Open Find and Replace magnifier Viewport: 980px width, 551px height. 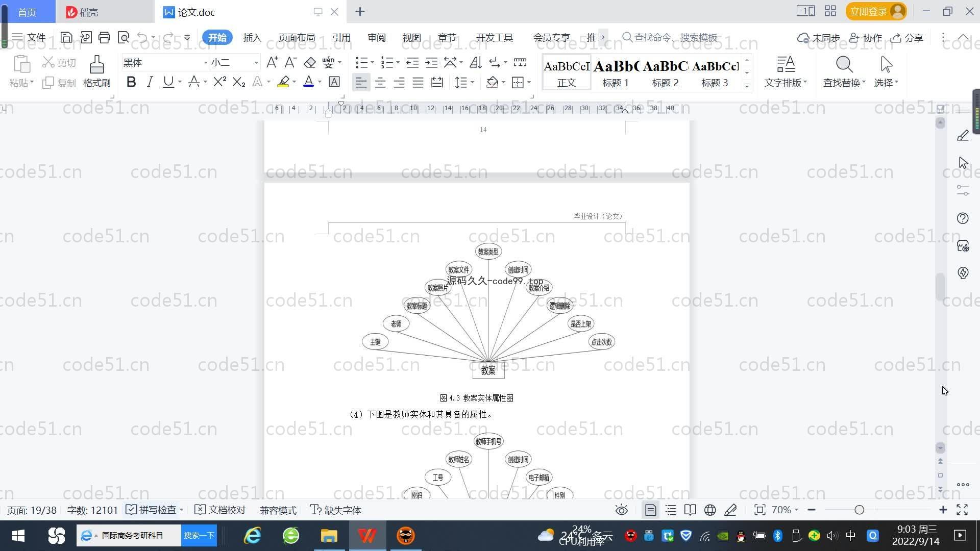coord(844,65)
